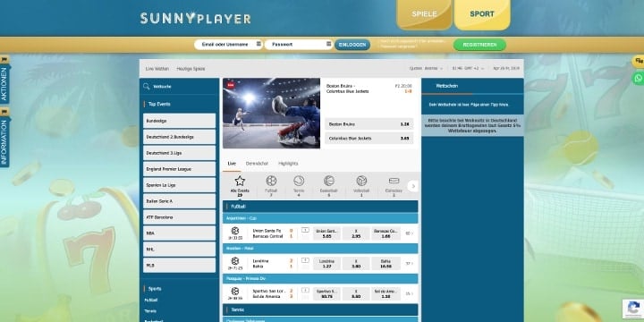The height and width of the screenshot is (322, 644).
Task: Click the soccer icon for Sportivo San Lorenzo match
Action: click(x=235, y=291)
